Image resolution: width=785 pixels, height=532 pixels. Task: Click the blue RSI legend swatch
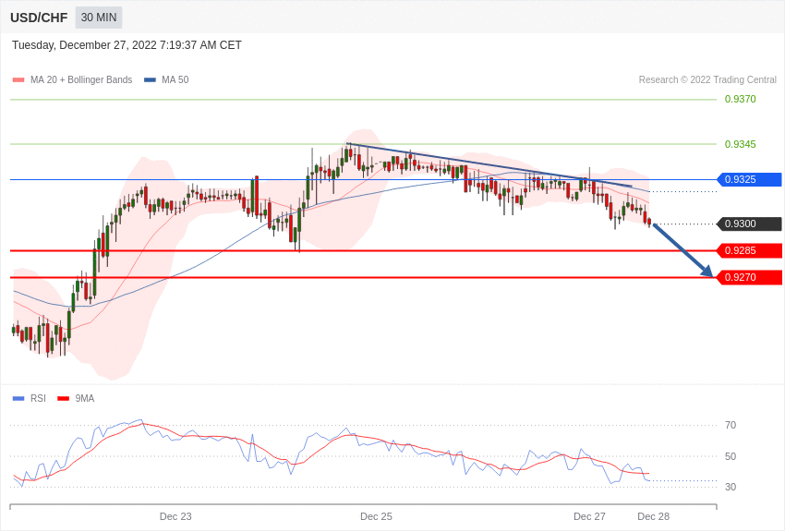point(18,398)
